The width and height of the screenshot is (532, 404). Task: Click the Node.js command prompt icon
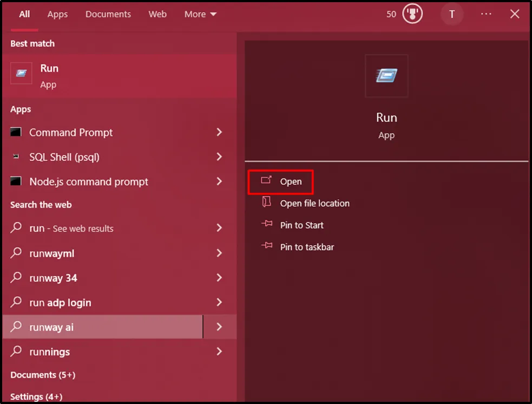coord(16,181)
